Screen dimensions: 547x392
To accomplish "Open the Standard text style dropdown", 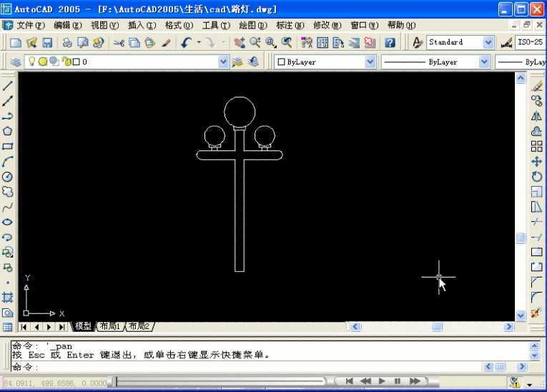I will tap(488, 43).
